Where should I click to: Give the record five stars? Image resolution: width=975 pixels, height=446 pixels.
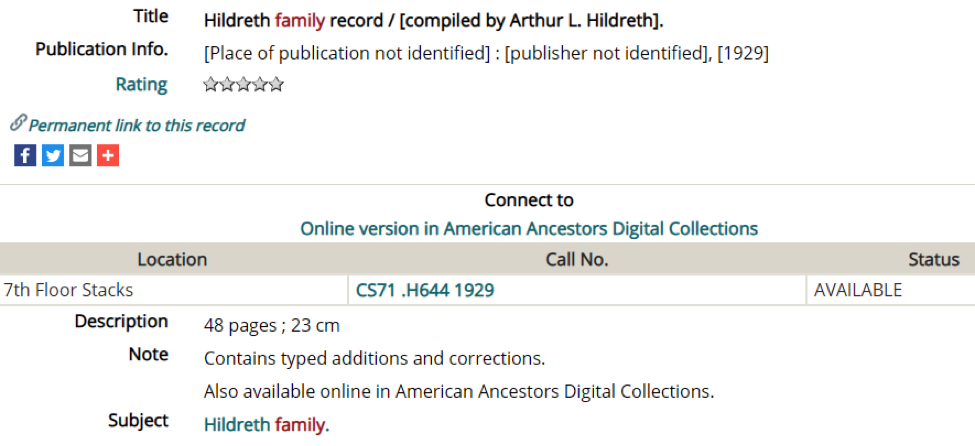pos(275,85)
